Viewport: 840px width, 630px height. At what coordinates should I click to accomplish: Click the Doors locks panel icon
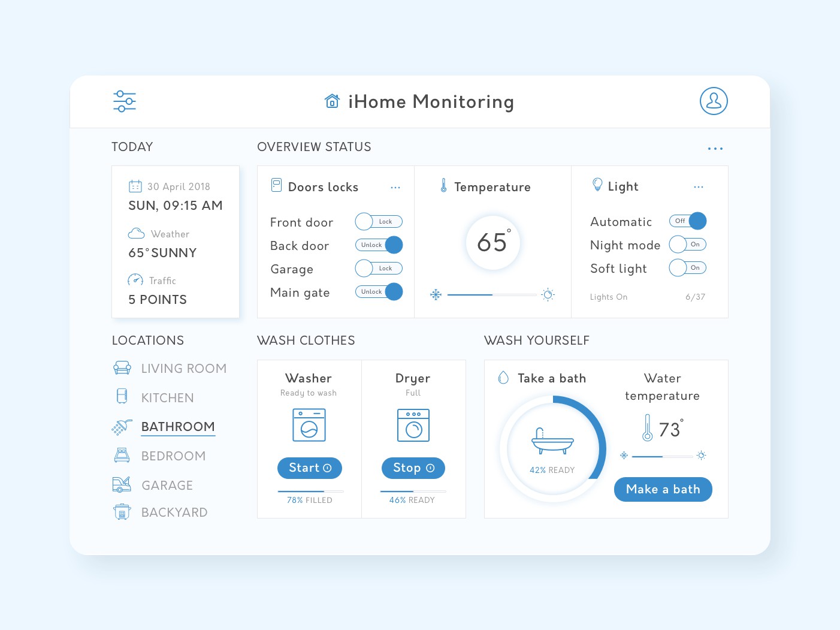pyautogui.click(x=276, y=185)
